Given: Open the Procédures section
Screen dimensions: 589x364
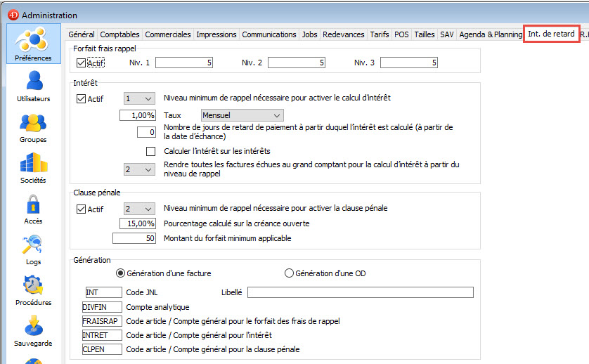Looking at the screenshot, I should (33, 290).
